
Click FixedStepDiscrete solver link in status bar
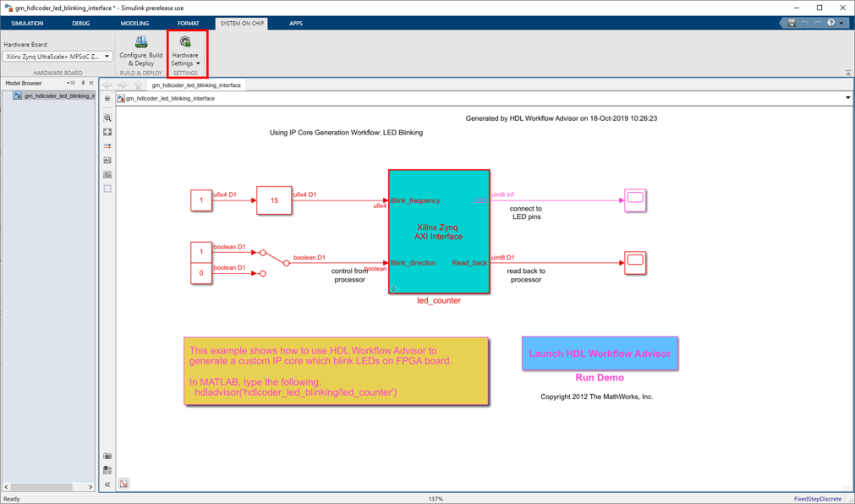pos(818,499)
